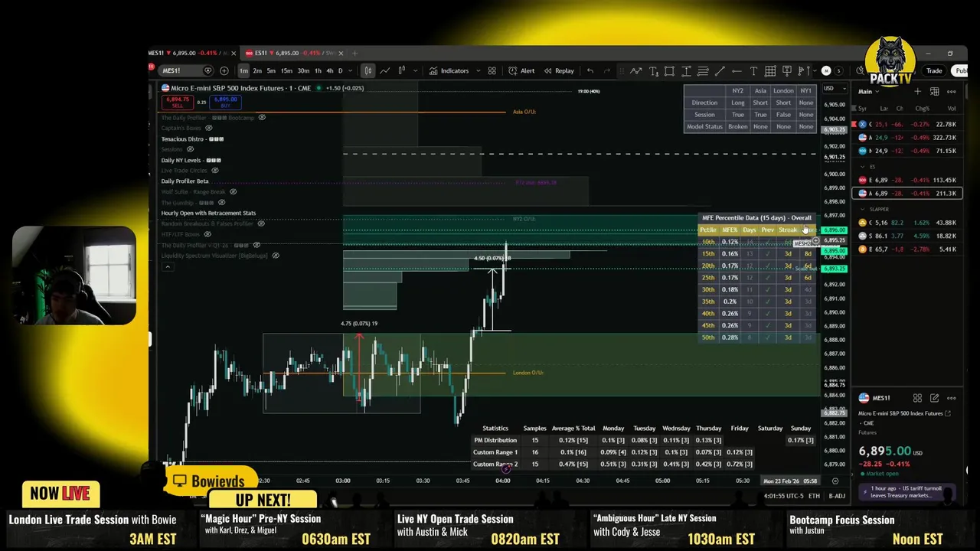Select the 1m timeframe
The image size is (980, 551).
click(x=243, y=70)
